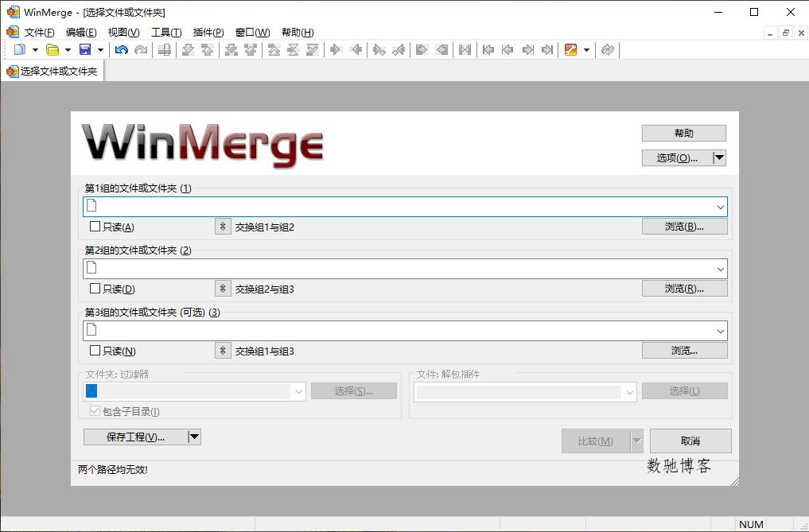809x532 pixels.
Task: Click the All Left toolbar icon
Action: tap(441, 49)
